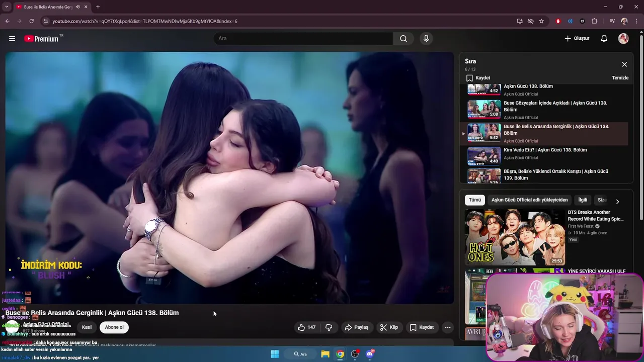This screenshot has width=644, height=362.
Task: Open First We Feast channel link
Action: point(581,226)
